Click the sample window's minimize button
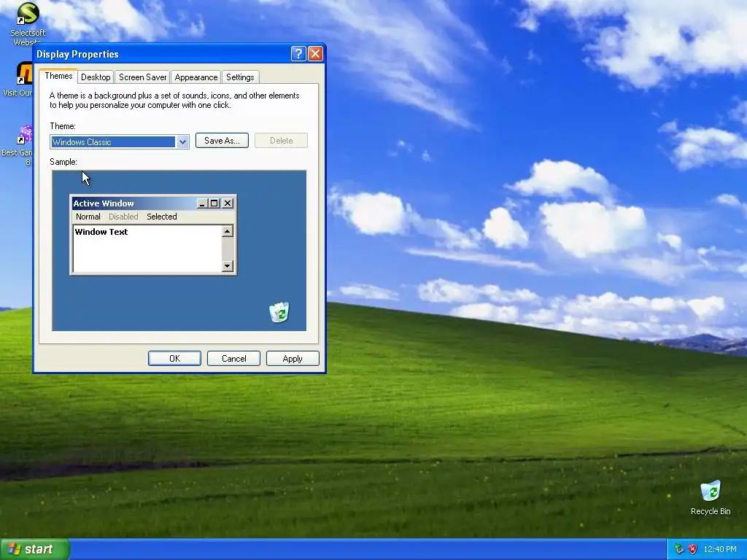 pos(203,203)
